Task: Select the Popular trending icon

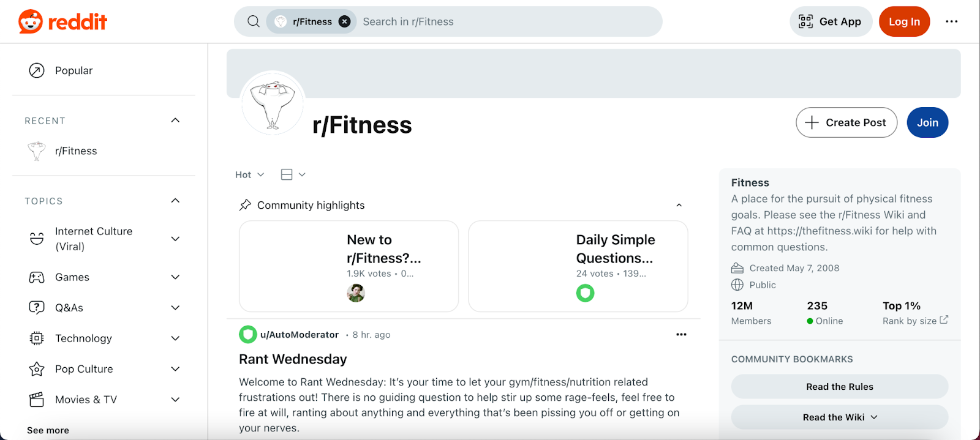Action: pyautogui.click(x=37, y=70)
